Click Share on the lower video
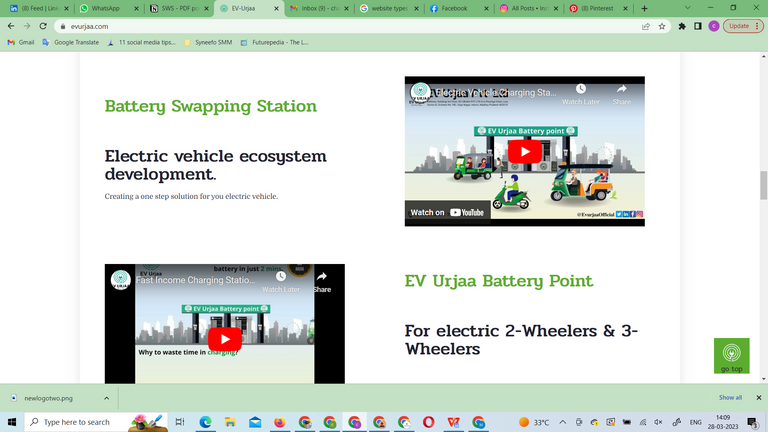768x432 pixels. pos(322,282)
